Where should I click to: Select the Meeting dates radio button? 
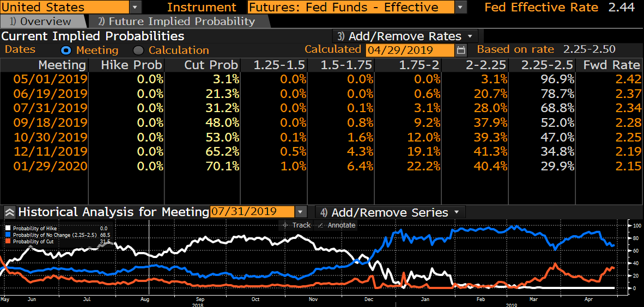click(66, 50)
